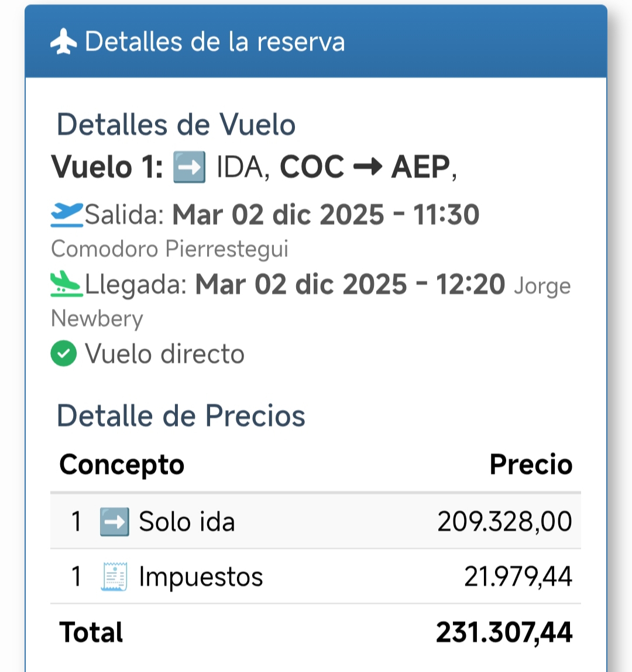
Task: Click the Comodoro Pierrestegui airport name
Action: 170,249
